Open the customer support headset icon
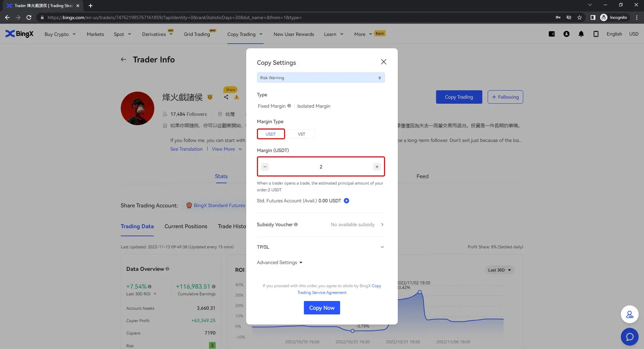Viewport: 644px width, 349px height. (x=630, y=314)
